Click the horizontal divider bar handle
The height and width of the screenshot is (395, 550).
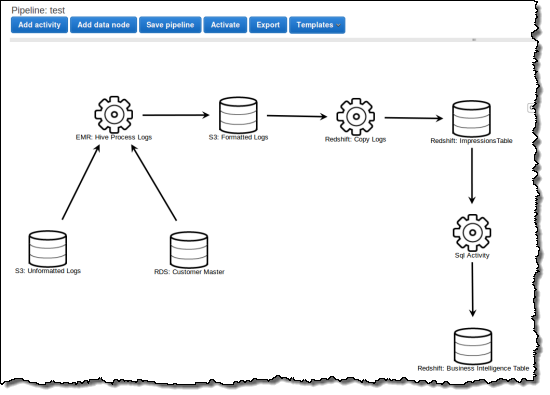point(474,40)
